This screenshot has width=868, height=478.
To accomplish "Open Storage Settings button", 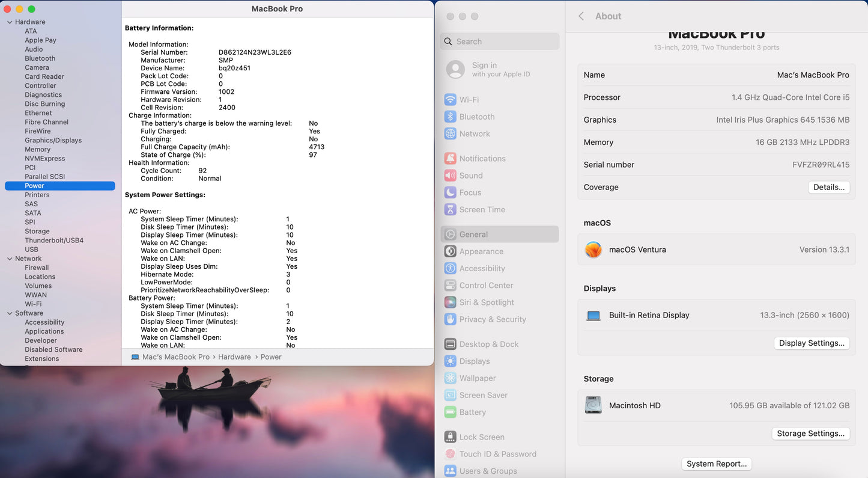I will coord(810,434).
